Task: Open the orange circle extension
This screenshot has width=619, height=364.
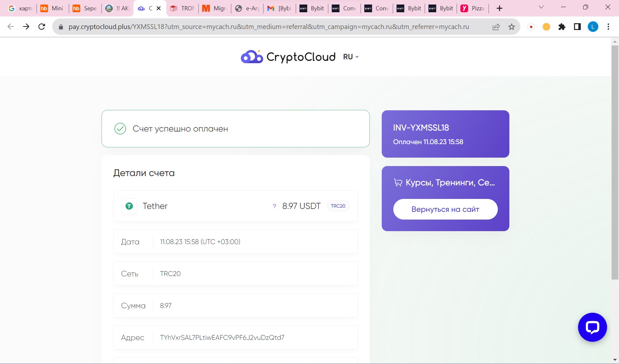Action: point(546,27)
